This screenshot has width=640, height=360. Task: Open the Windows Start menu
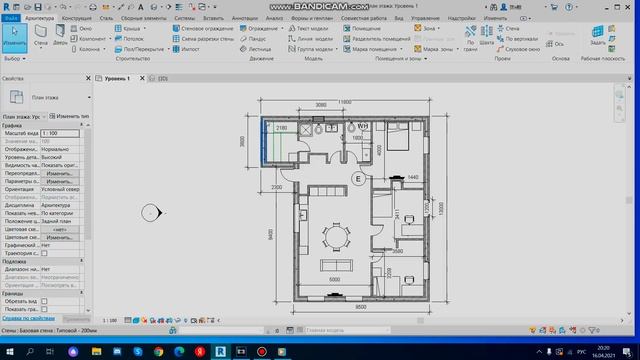pyautogui.click(x=9, y=351)
